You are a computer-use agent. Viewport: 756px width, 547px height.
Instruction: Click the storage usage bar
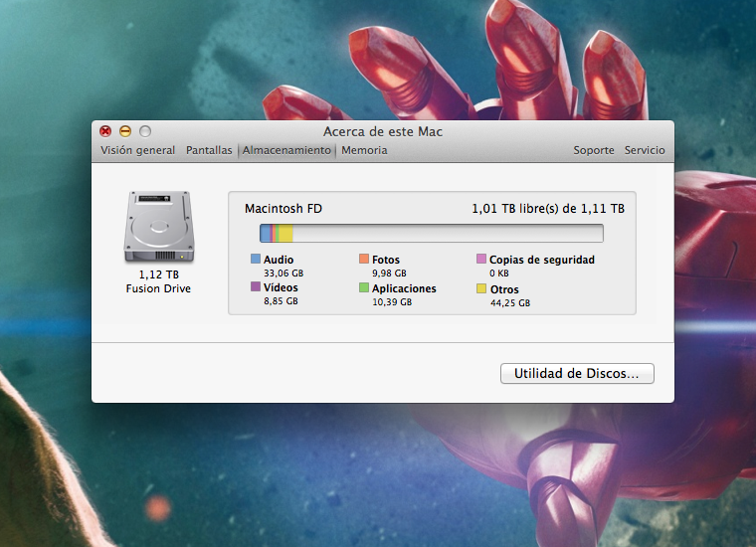[432, 234]
